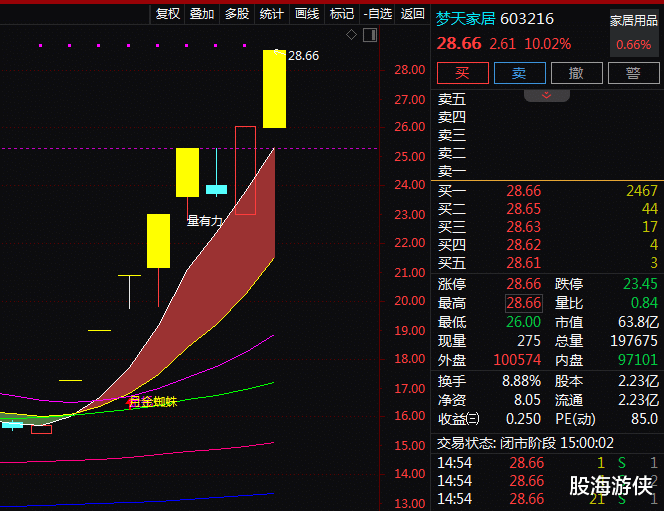
Task: Click the 复权 toolbar button
Action: [168, 14]
